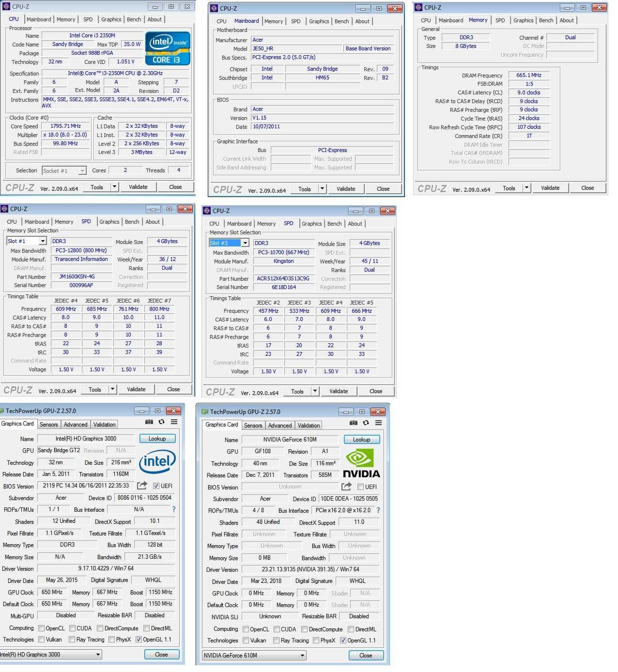Toggle the DirectML checkbox in the GeForce 610M window

(x=351, y=629)
